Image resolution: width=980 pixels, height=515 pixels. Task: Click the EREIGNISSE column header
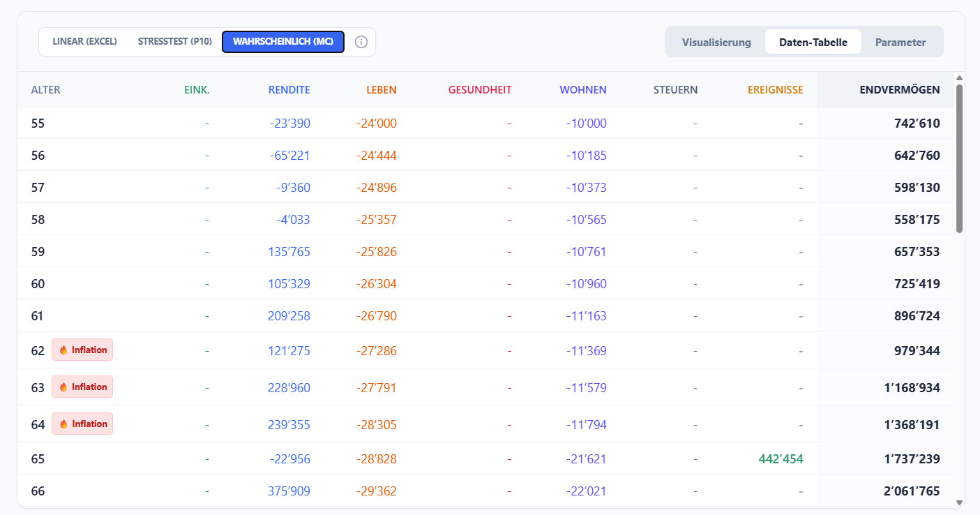(x=776, y=90)
